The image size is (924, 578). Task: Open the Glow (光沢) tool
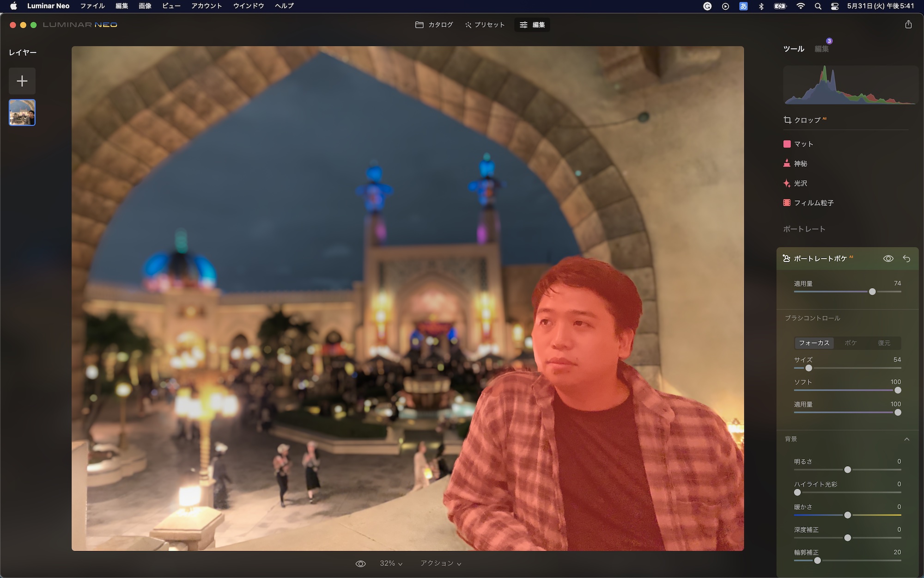[800, 184]
